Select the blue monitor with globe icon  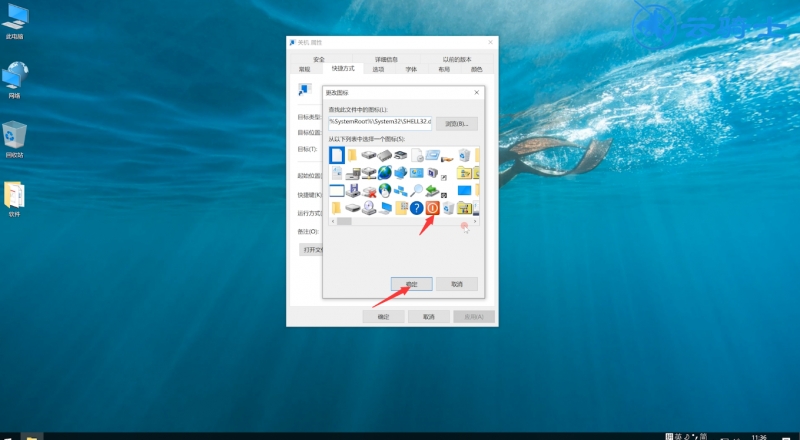click(401, 173)
